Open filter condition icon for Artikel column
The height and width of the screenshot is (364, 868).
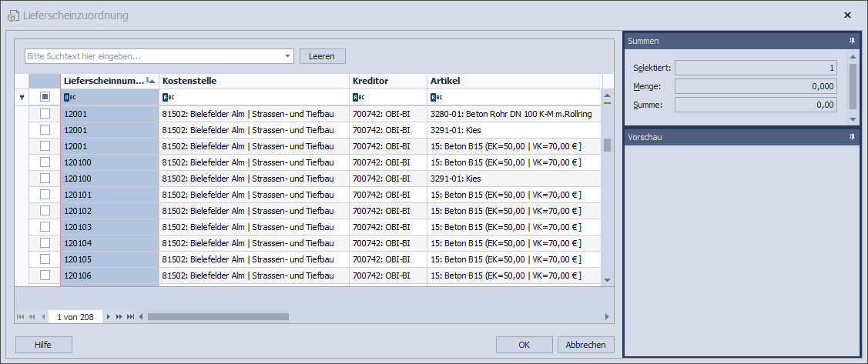tap(436, 97)
